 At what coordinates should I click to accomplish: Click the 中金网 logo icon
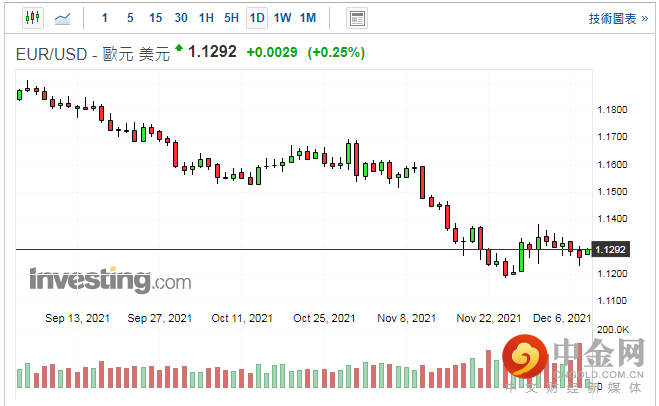click(x=525, y=357)
